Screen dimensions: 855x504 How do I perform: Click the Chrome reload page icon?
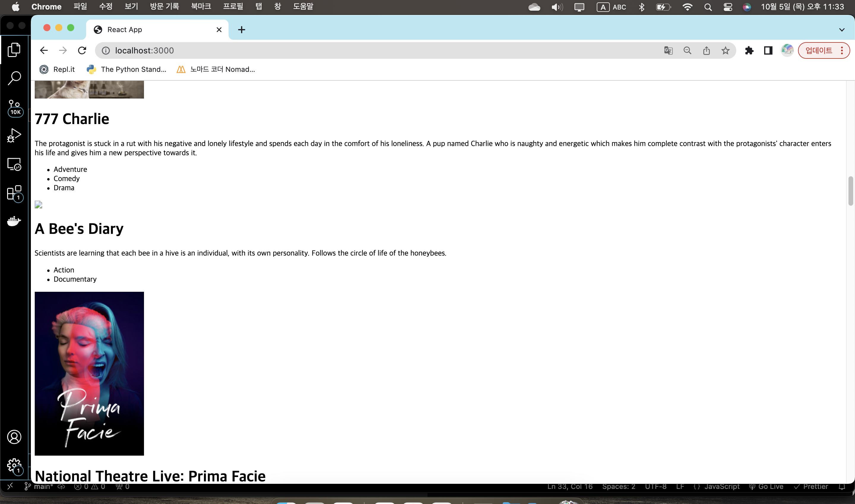[x=82, y=50]
